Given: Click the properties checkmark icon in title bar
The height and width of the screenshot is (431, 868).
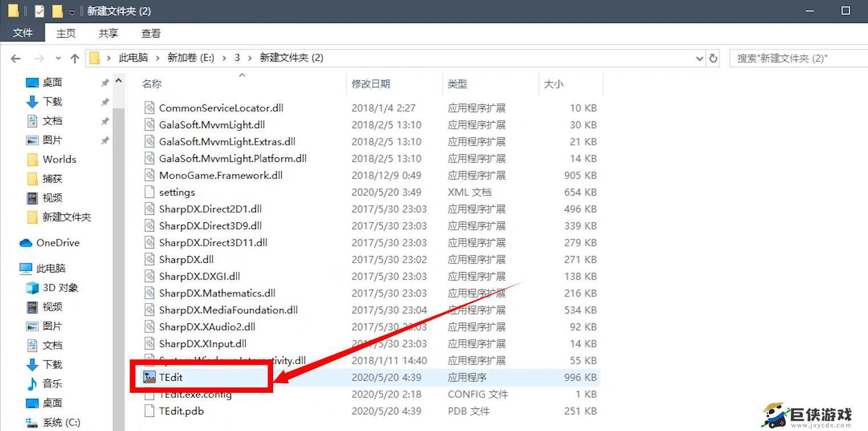Looking at the screenshot, I should click(39, 11).
